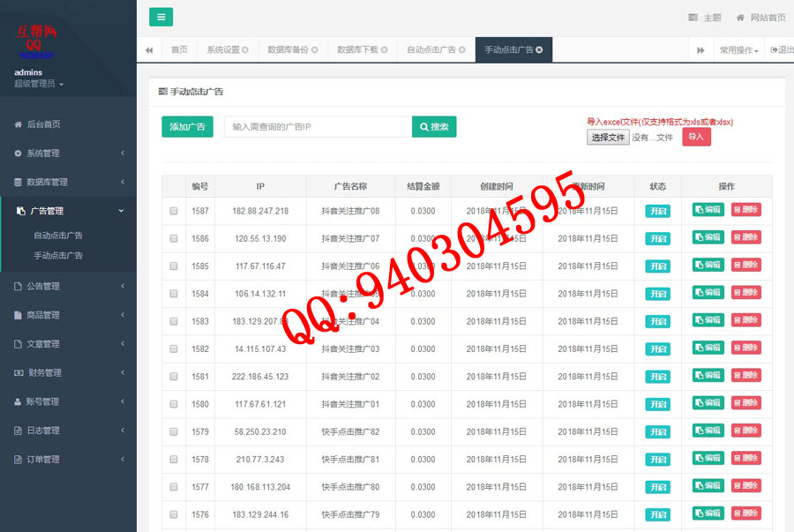Click the ad IP search input field
The height and width of the screenshot is (532, 794).
point(318,127)
